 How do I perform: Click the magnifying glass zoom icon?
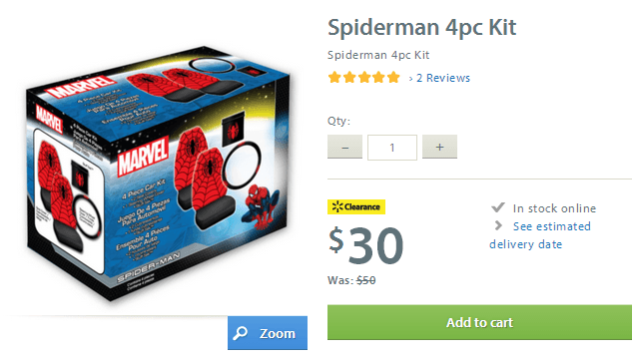coord(240,333)
